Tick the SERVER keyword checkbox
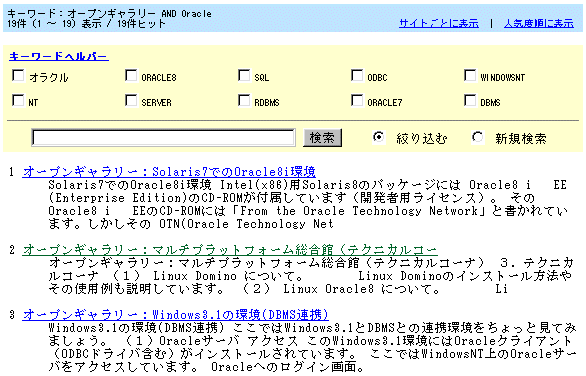Image resolution: width=586 pixels, height=376 pixels. pos(131,101)
